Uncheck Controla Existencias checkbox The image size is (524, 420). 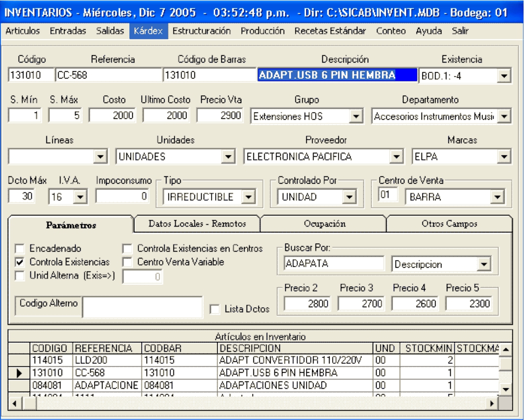tap(20, 262)
